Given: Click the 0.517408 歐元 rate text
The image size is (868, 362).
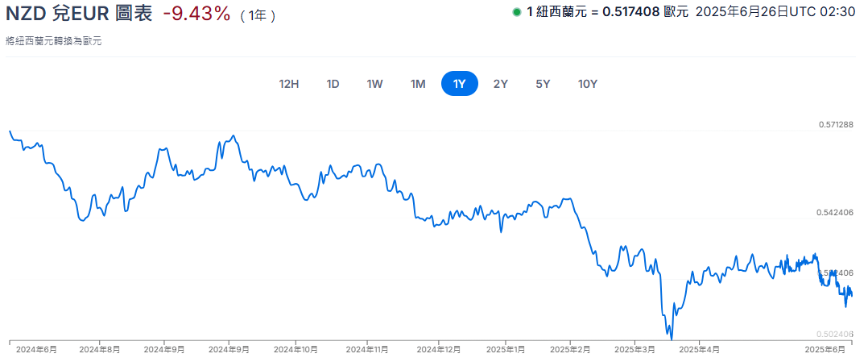Looking at the screenshot, I should click(644, 12).
